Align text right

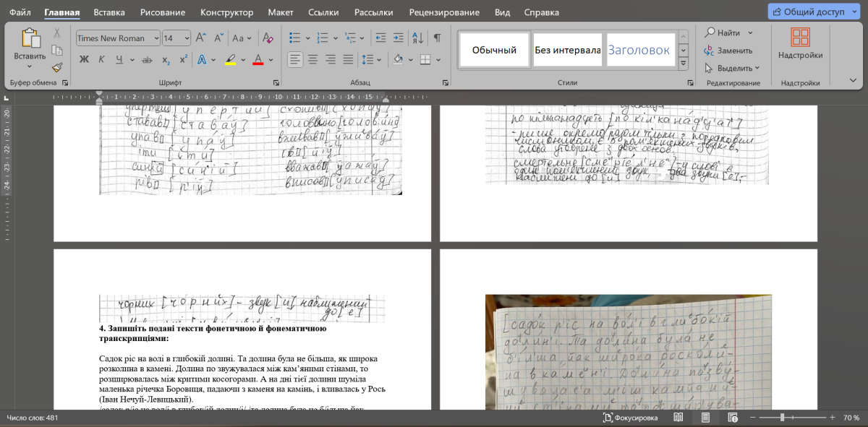click(x=331, y=59)
